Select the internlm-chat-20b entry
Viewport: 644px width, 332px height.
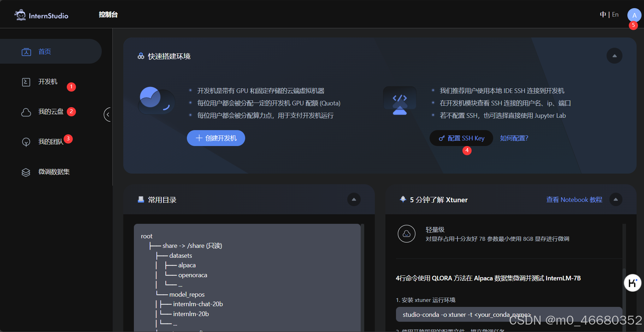pyautogui.click(x=198, y=304)
